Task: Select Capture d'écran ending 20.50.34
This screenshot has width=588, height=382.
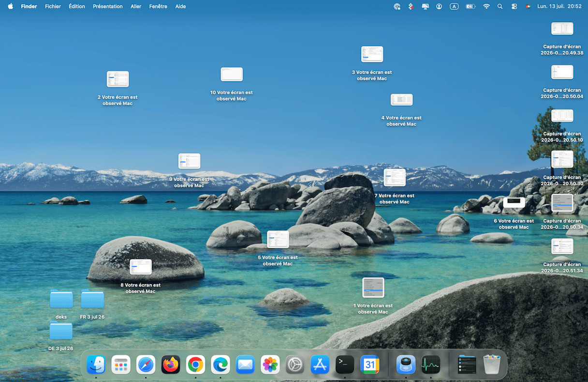Action: pyautogui.click(x=562, y=203)
